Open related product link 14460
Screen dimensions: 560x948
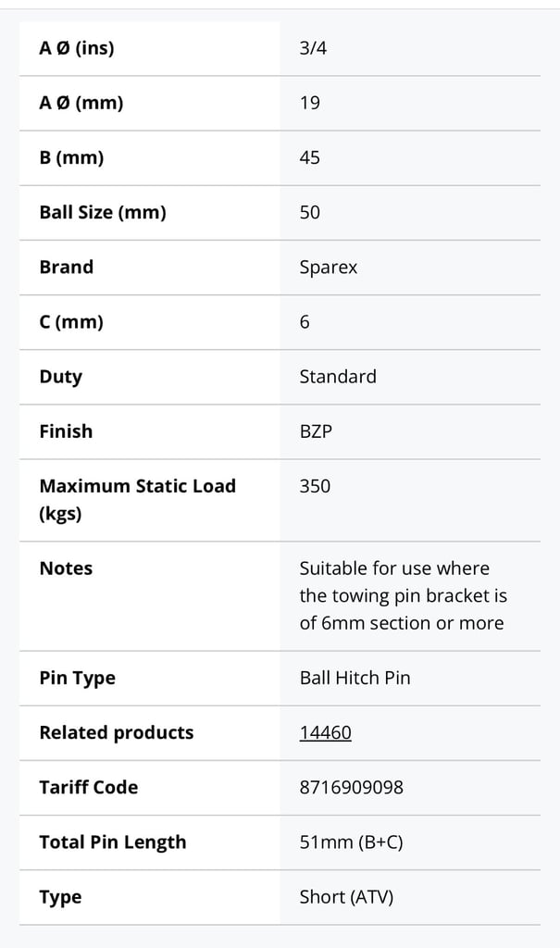[326, 732]
